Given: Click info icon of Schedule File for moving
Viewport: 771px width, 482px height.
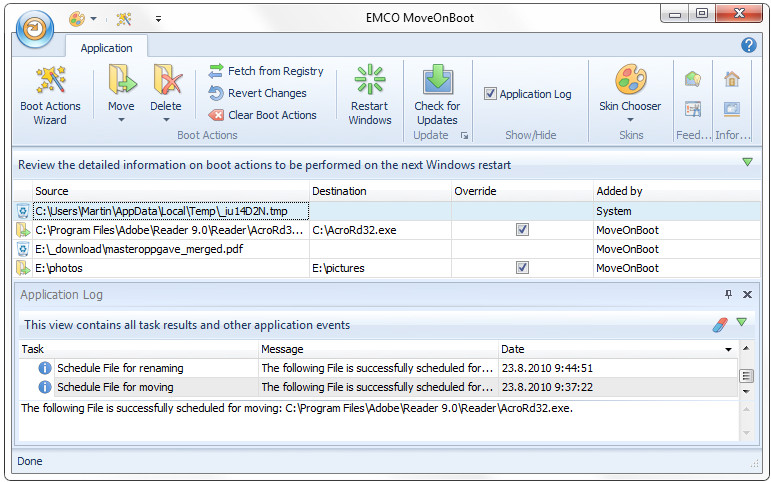Looking at the screenshot, I should [x=45, y=387].
